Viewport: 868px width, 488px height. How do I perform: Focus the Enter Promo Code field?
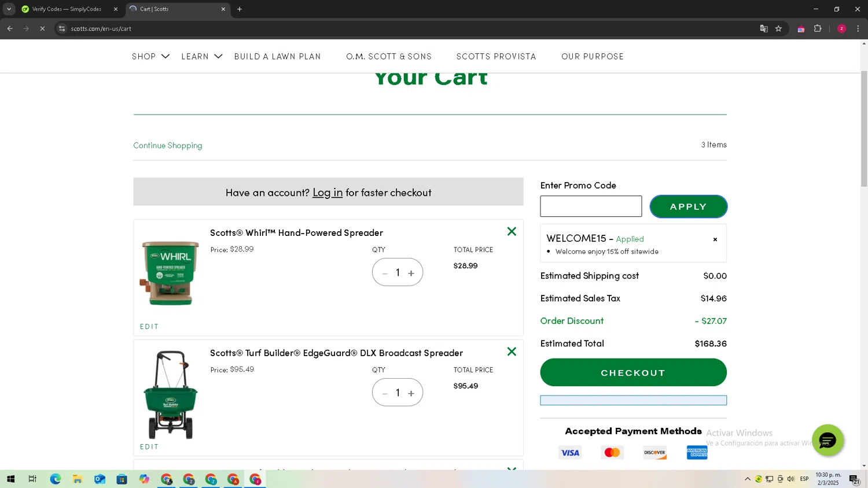pos(591,206)
